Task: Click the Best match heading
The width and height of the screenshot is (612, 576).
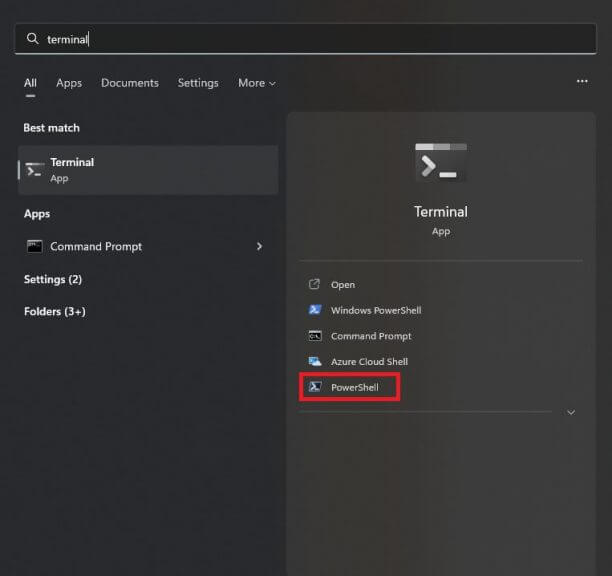Action: [x=51, y=128]
